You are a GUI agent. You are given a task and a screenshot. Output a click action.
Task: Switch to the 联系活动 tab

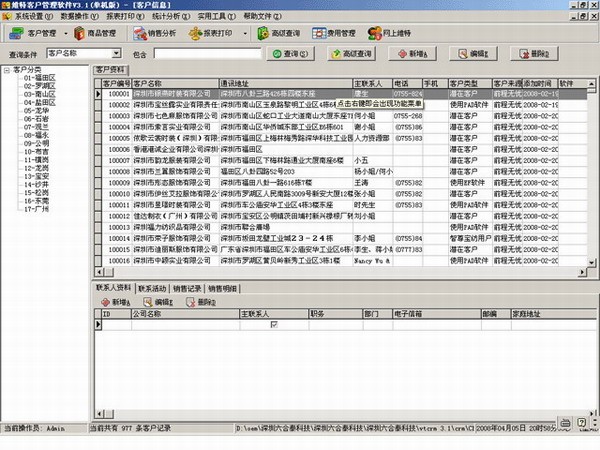(x=152, y=289)
